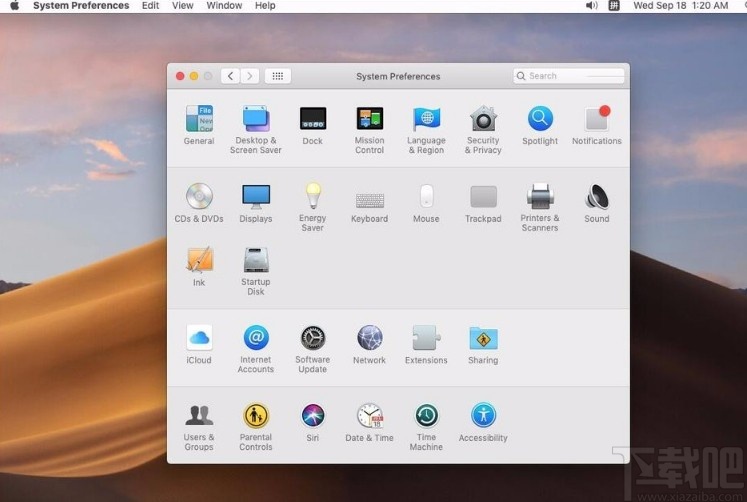Open the Edit menu

point(150,6)
